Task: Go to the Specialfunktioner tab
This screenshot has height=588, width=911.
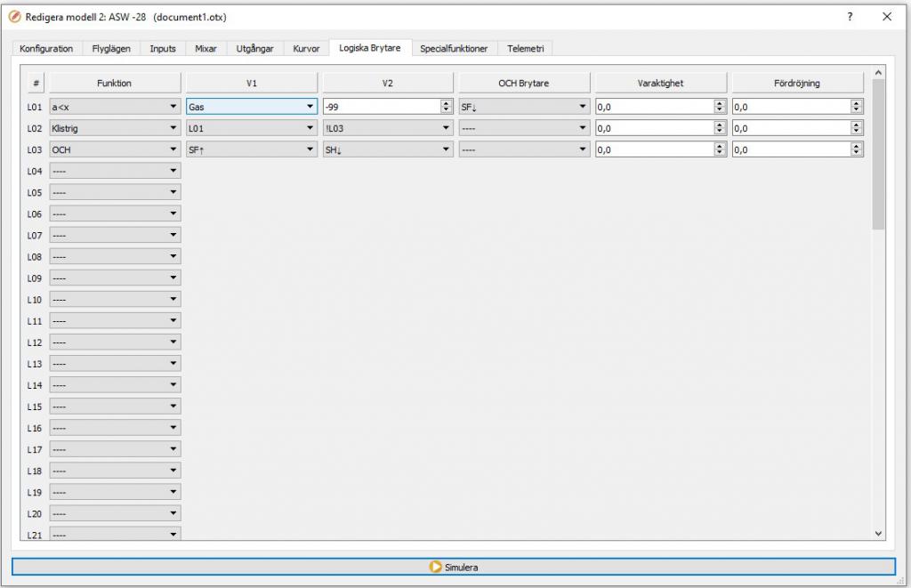Action: 454,49
